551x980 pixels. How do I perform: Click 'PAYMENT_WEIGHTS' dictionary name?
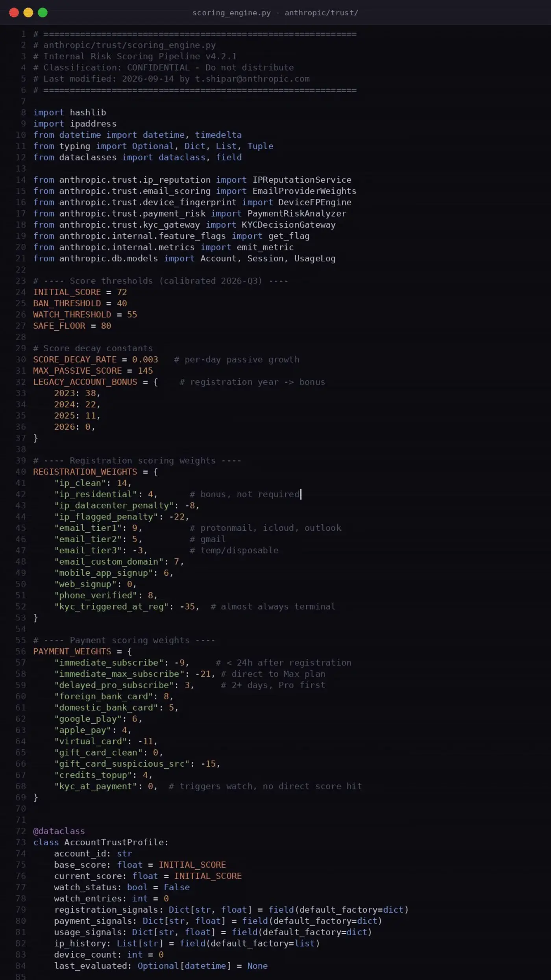[72, 652]
